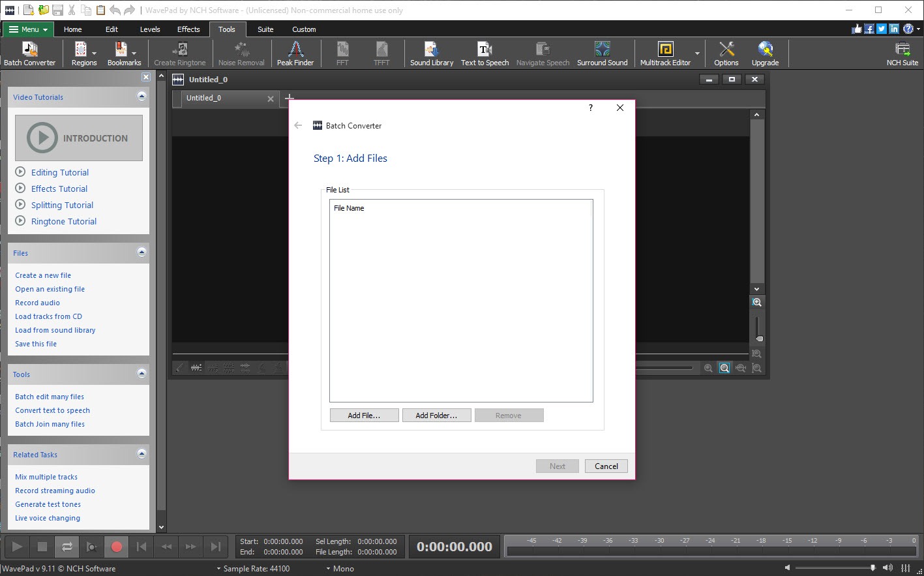Collapse the Video Tutorials panel
The height and width of the screenshot is (576, 924).
coord(142,97)
